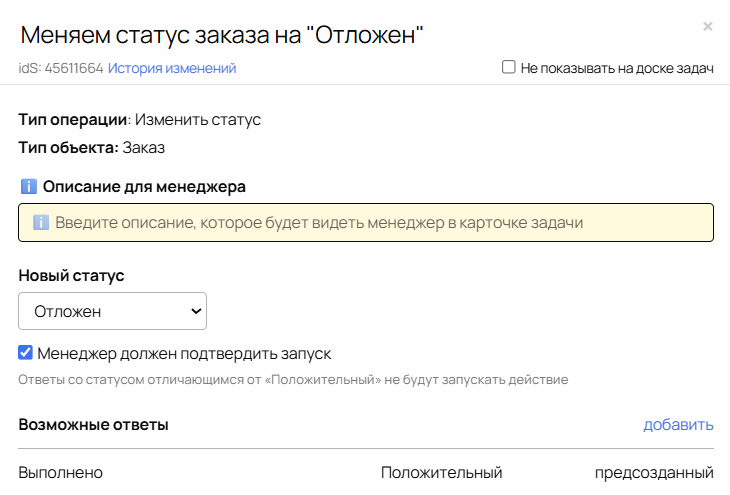This screenshot has width=730, height=495.
Task: Uncheck Менеджер должен подтвердить запуск
Action: pyautogui.click(x=26, y=353)
